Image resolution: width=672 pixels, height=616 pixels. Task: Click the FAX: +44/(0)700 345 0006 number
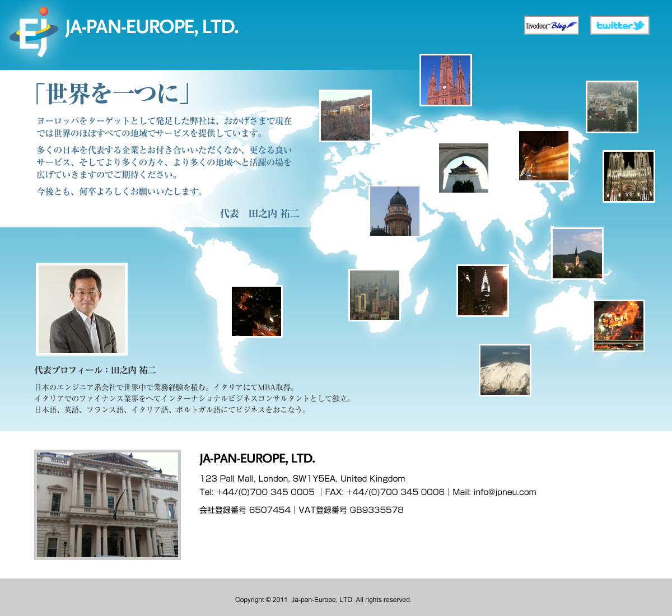point(385,492)
